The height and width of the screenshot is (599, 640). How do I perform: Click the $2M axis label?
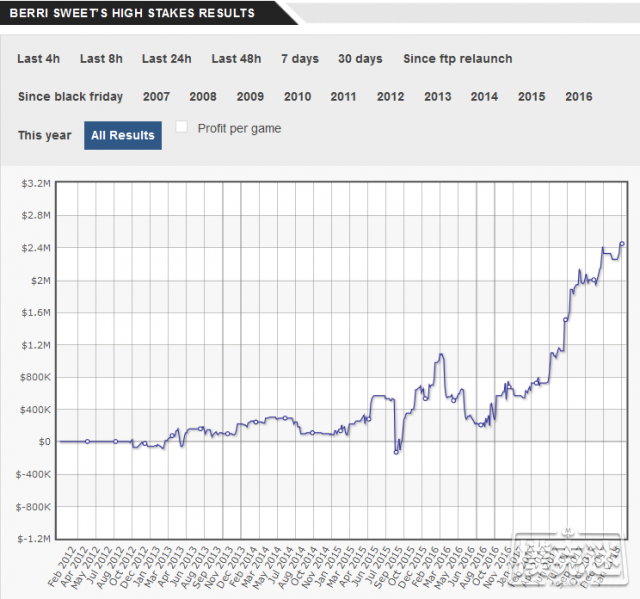coord(41,281)
